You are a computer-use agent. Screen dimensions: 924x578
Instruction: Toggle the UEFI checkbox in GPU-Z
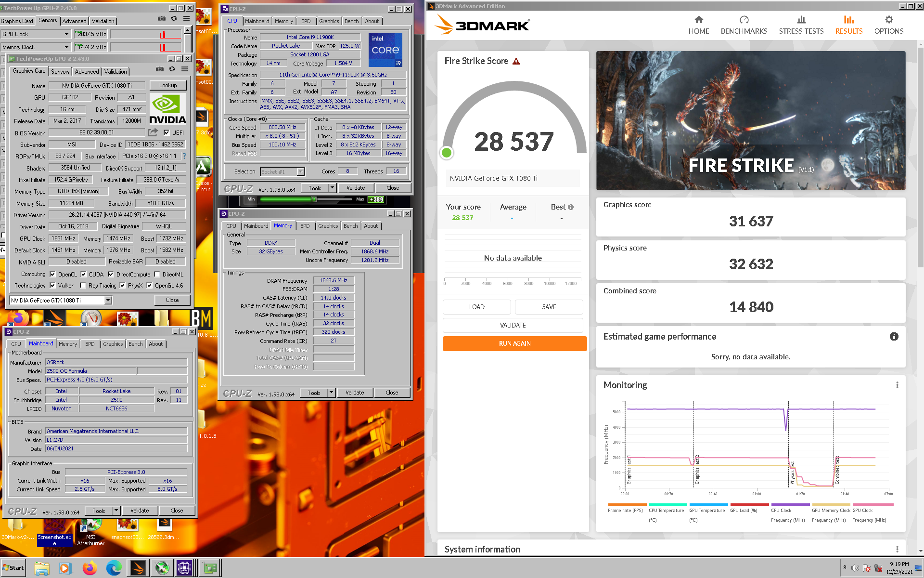tap(167, 132)
